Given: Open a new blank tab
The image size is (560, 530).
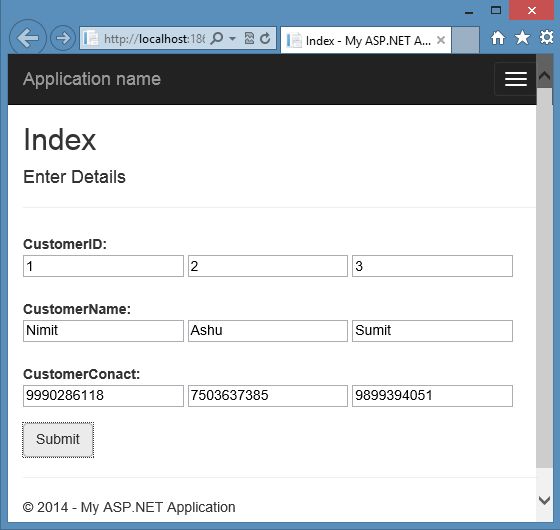Looking at the screenshot, I should [465, 40].
